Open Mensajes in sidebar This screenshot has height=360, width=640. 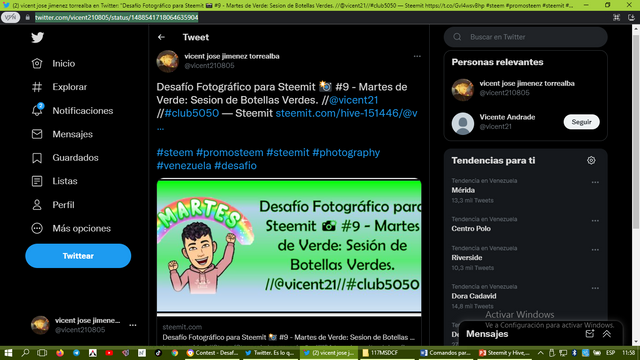[x=72, y=134]
